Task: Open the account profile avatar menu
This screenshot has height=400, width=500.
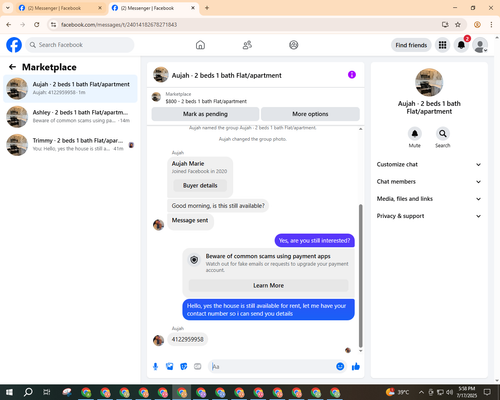Action: [x=480, y=45]
